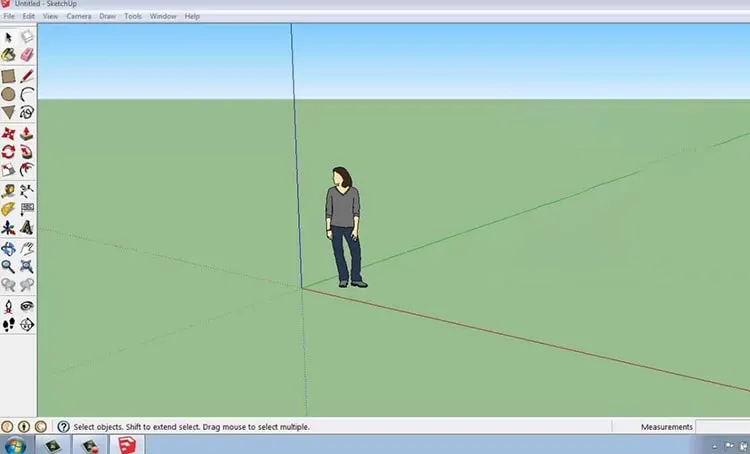The image size is (750, 454).
Task: Click the Measurements input box
Action: click(723, 427)
